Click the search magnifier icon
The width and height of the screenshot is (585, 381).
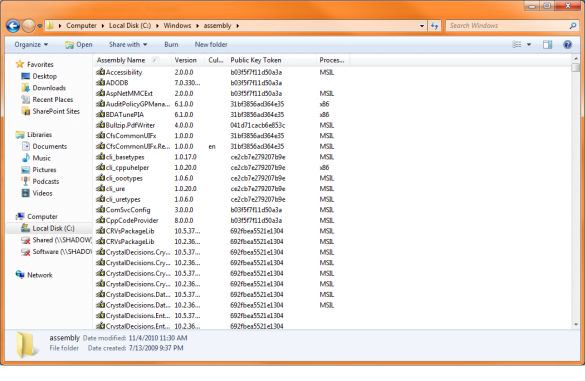pyautogui.click(x=573, y=26)
